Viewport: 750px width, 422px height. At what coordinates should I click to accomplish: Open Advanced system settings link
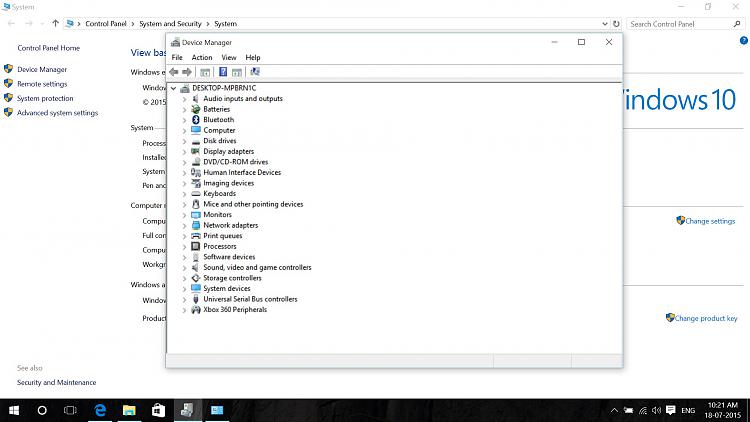[x=57, y=113]
